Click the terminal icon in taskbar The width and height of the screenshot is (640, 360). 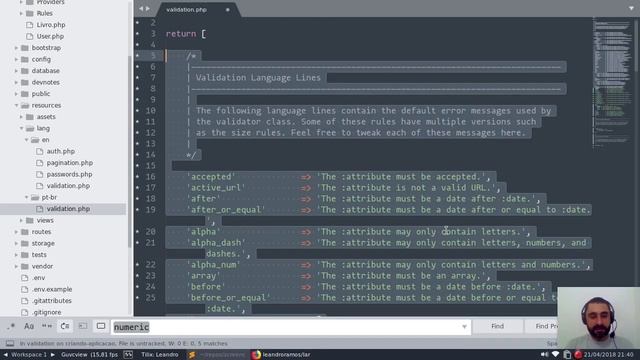[x=128, y=354]
